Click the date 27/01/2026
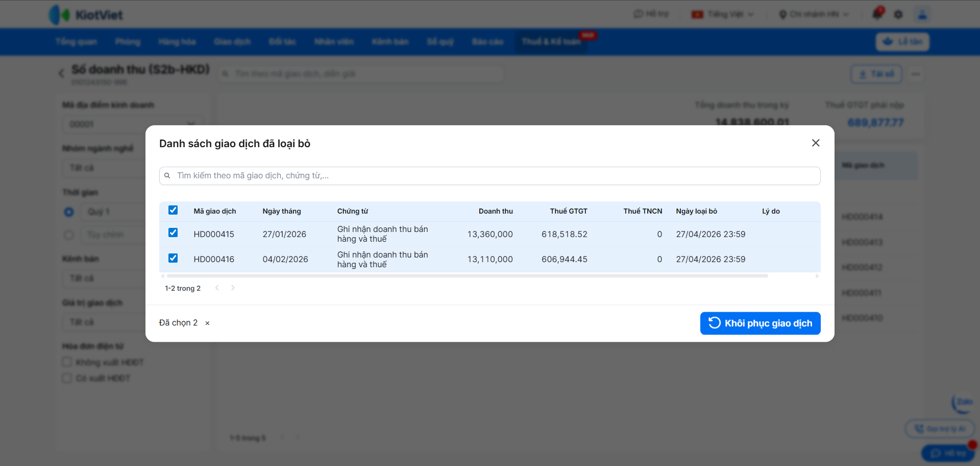 coord(284,234)
